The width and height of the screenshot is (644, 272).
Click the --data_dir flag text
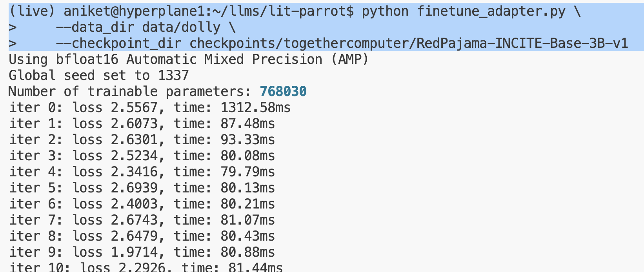pos(95,27)
